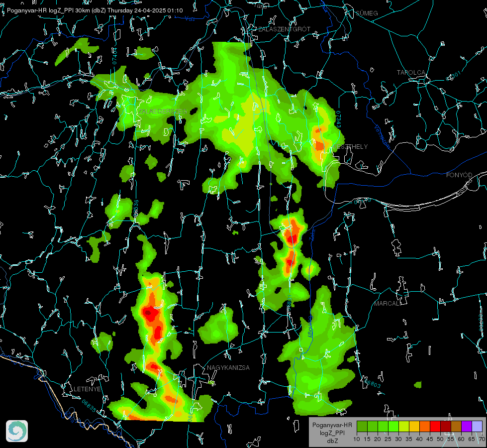Click the LETENYE town label
Image resolution: width=487 pixels, height=448 pixels.
coord(87,389)
